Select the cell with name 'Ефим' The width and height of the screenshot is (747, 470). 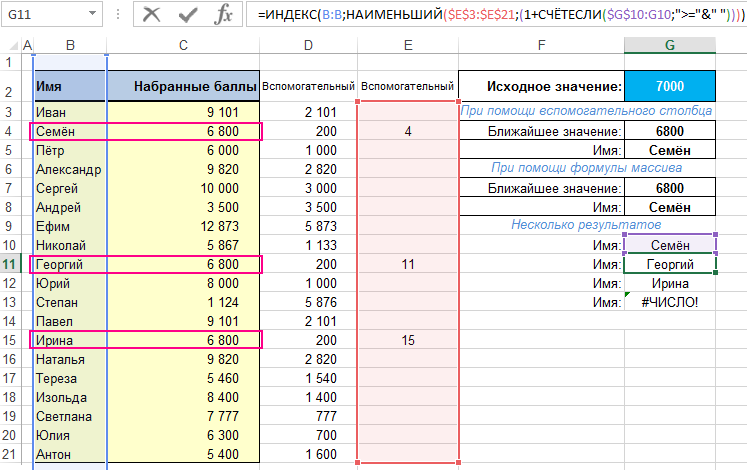70,226
